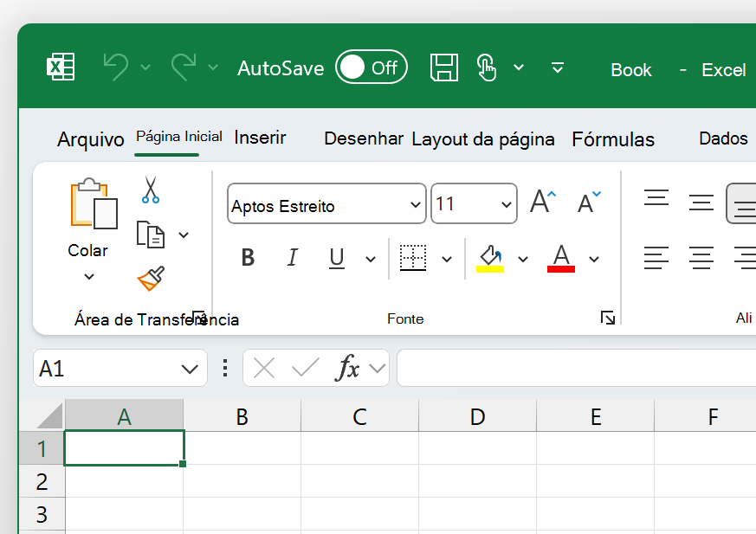
Task: Open the fill color palette arrow
Action: pos(523,260)
